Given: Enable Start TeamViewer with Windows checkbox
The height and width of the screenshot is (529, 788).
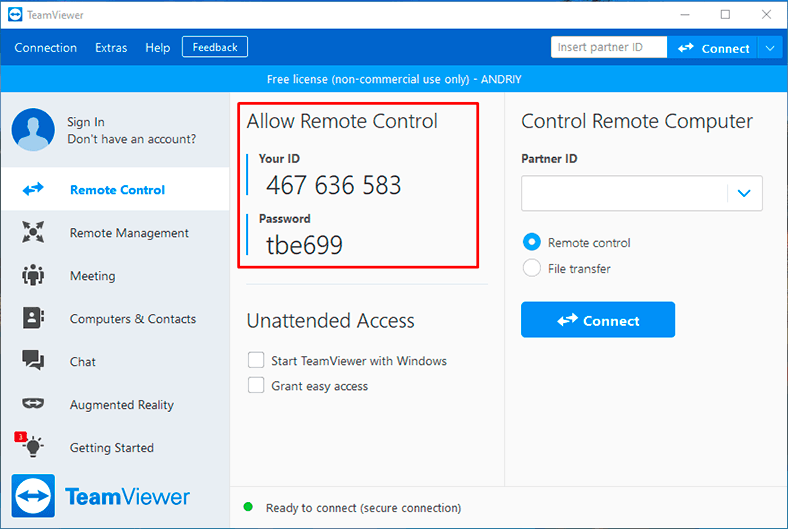Looking at the screenshot, I should 256,360.
